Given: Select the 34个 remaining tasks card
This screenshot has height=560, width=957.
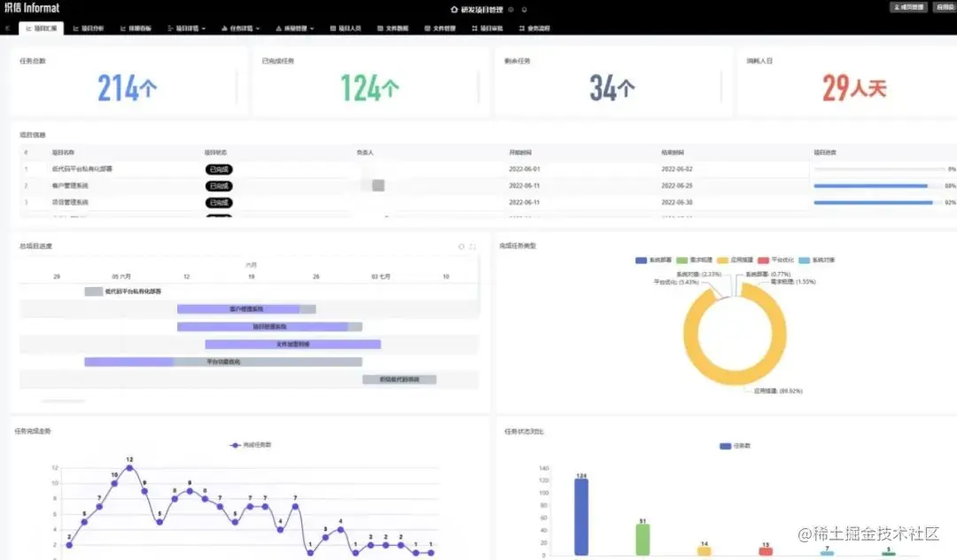Looking at the screenshot, I should [x=612, y=82].
